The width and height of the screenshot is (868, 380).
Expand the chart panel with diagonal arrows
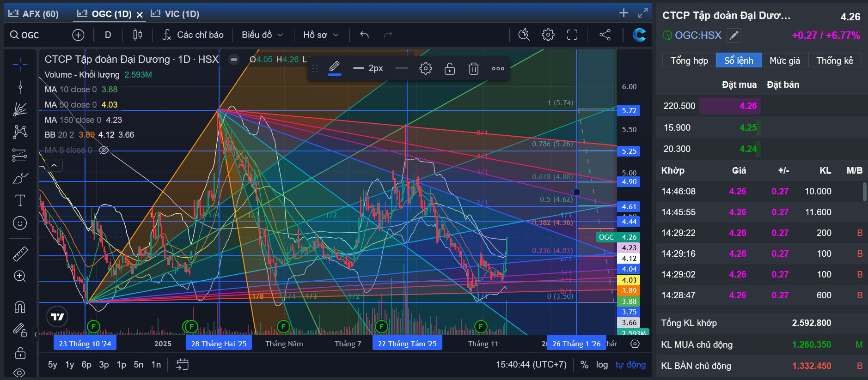pyautogui.click(x=642, y=13)
